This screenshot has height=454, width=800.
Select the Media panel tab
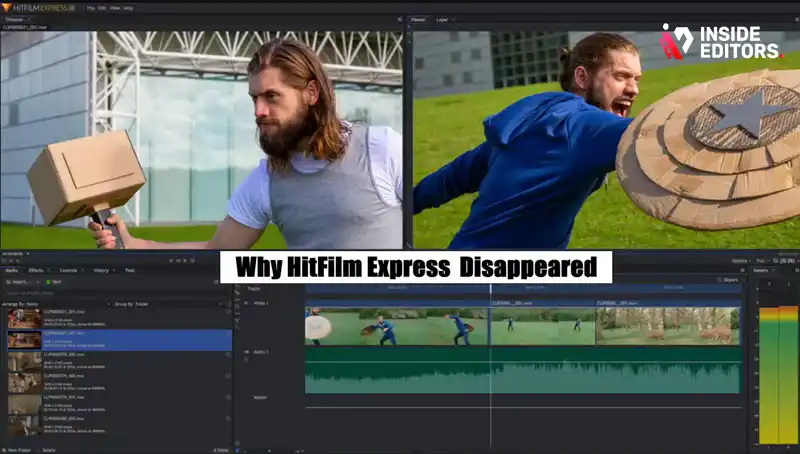(11, 270)
